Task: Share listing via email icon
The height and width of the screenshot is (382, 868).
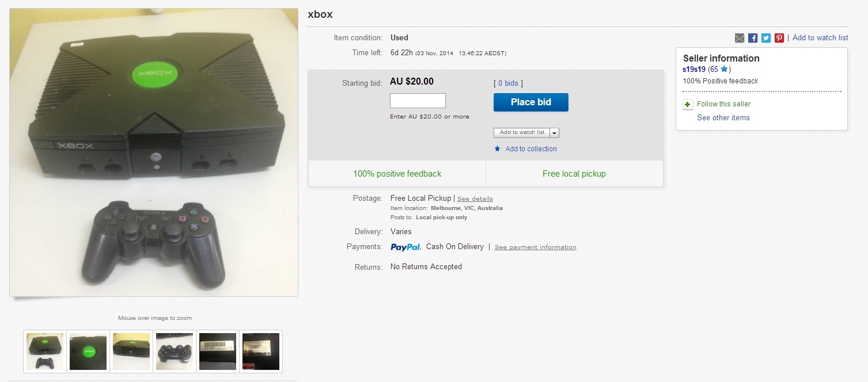Action: (x=740, y=38)
